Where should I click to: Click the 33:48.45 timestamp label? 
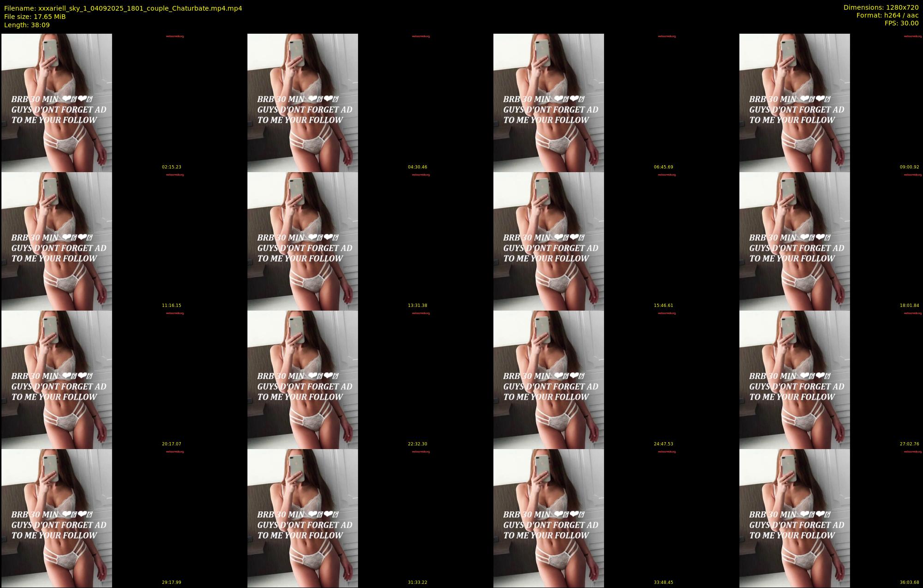coord(663,582)
